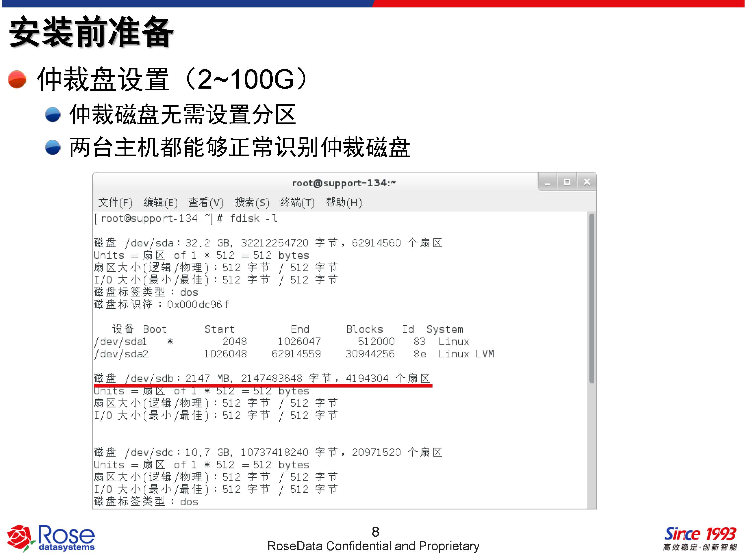
Task: Minimize the terminal window
Action: (547, 182)
